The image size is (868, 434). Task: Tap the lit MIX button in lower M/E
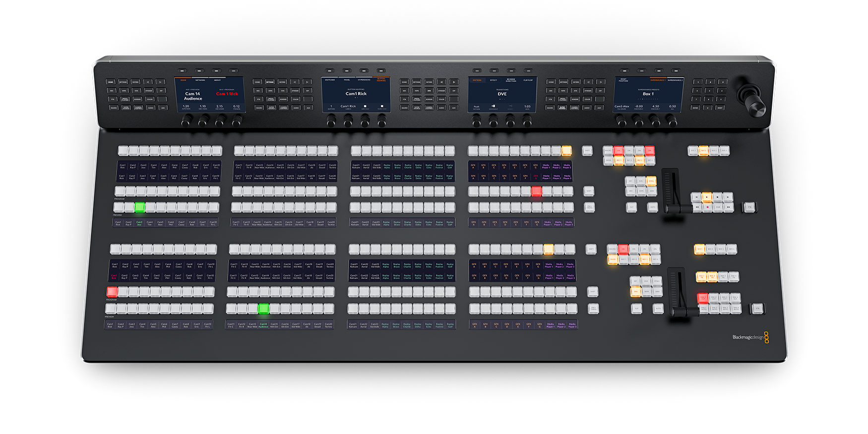click(635, 291)
